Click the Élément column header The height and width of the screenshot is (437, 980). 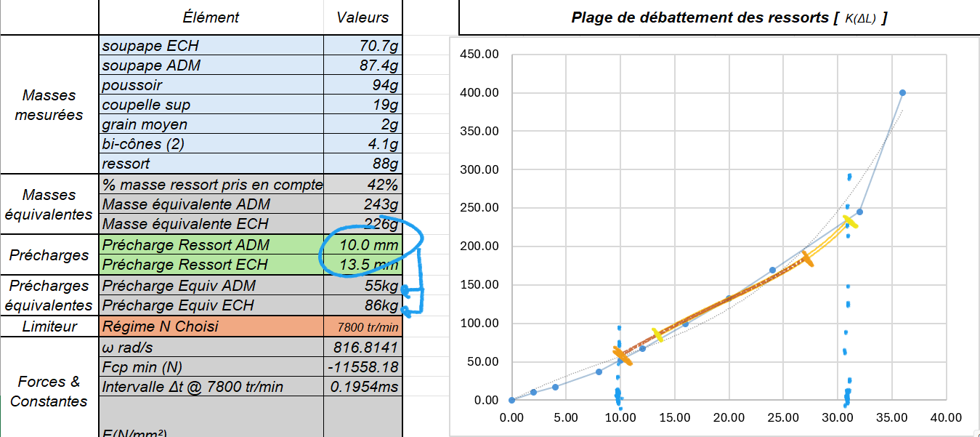pyautogui.click(x=211, y=17)
